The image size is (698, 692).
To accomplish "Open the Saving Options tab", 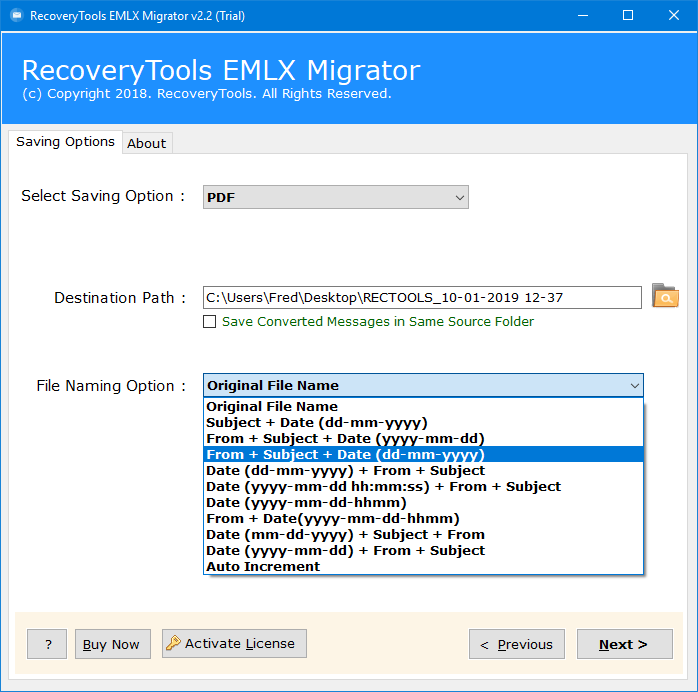I will (65, 142).
